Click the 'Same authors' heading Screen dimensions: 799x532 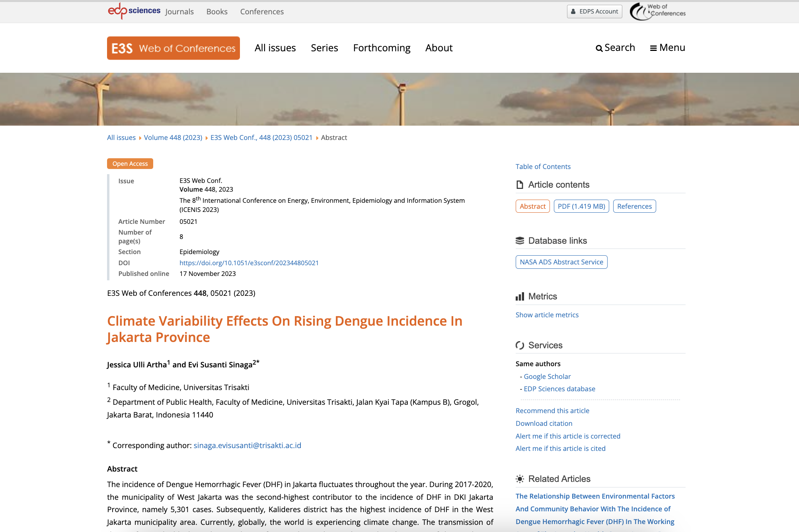click(538, 364)
